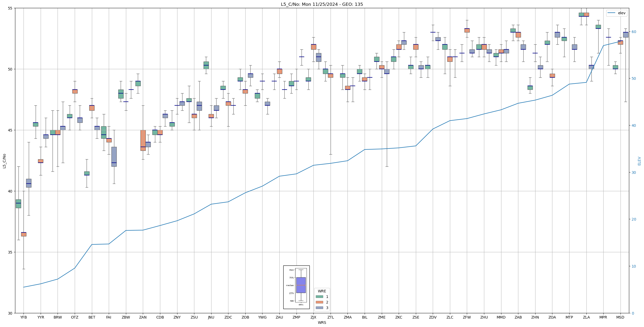Click the ZJX station label
Image resolution: width=644 pixels, height=327 pixels.
pyautogui.click(x=313, y=317)
